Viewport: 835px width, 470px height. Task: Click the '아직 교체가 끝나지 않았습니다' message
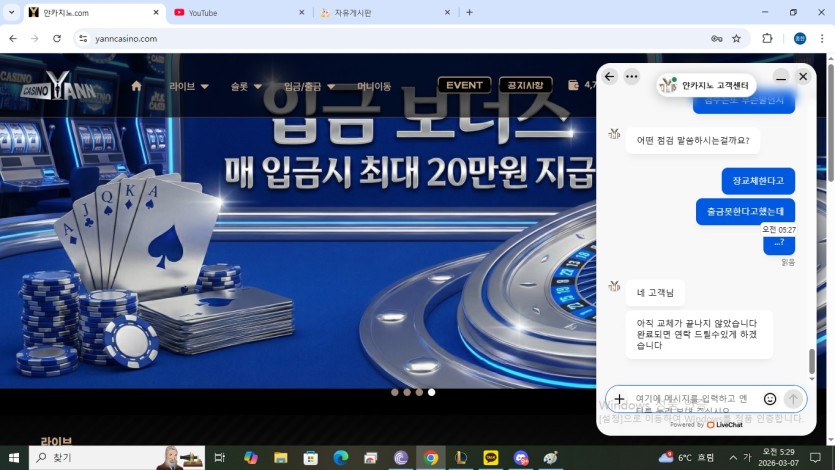coord(699,334)
